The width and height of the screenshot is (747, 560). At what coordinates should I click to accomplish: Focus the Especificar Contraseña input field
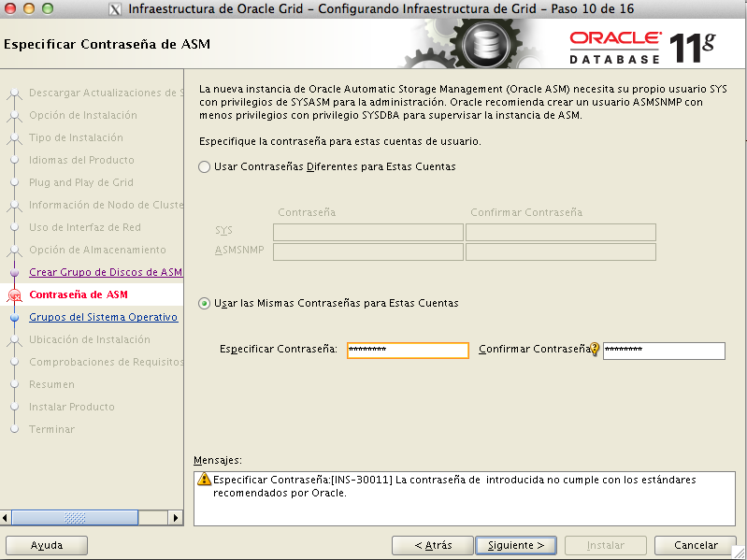click(x=407, y=351)
